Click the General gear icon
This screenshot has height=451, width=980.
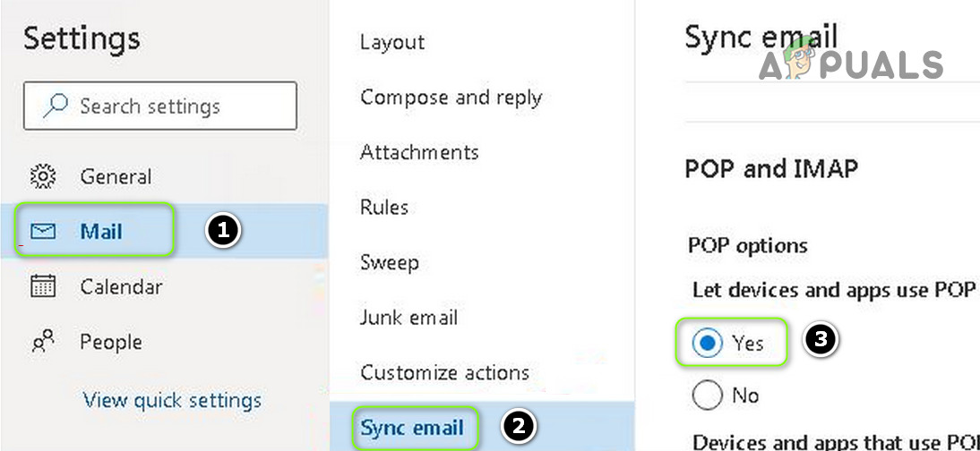(43, 177)
